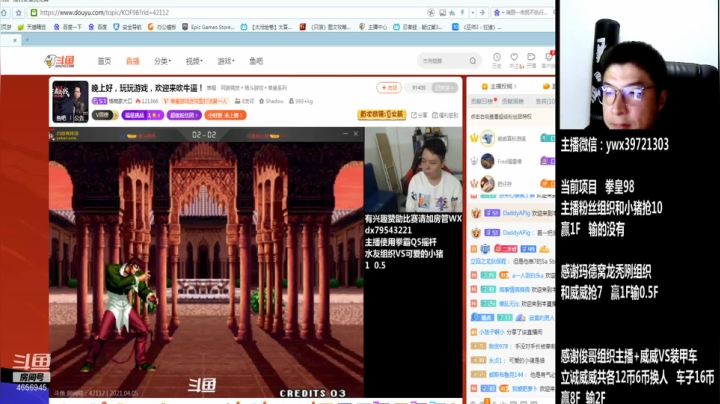The width and height of the screenshot is (720, 404).
Task: Click the browser address bar URL
Action: [104, 13]
